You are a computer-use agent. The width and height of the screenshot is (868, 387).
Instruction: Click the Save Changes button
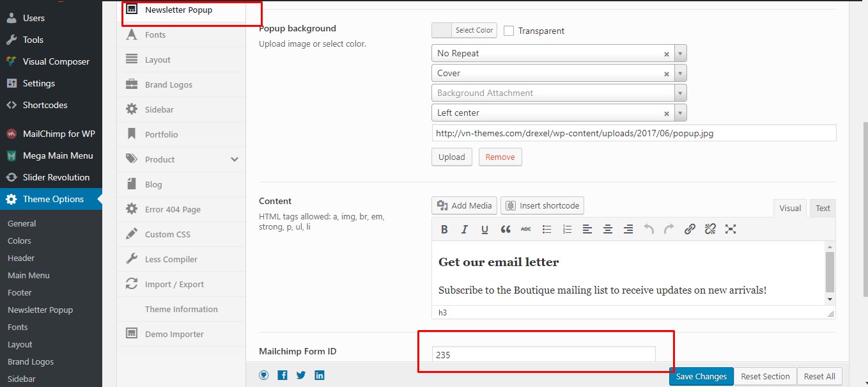pos(701,376)
